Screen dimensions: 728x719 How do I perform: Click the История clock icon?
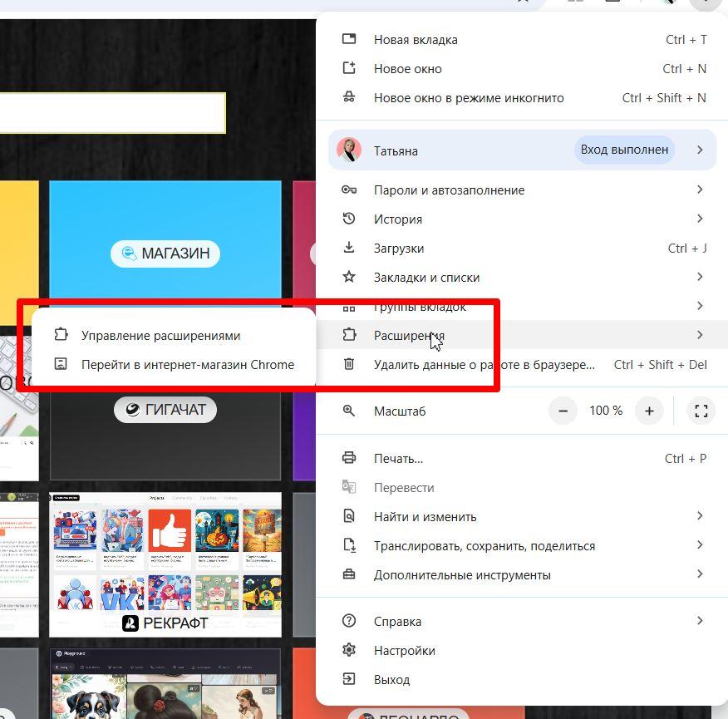(349, 219)
